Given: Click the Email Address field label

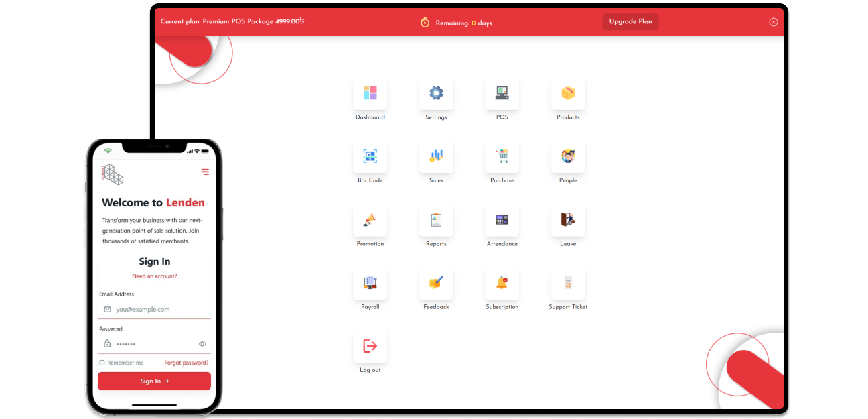Looking at the screenshot, I should coord(117,294).
